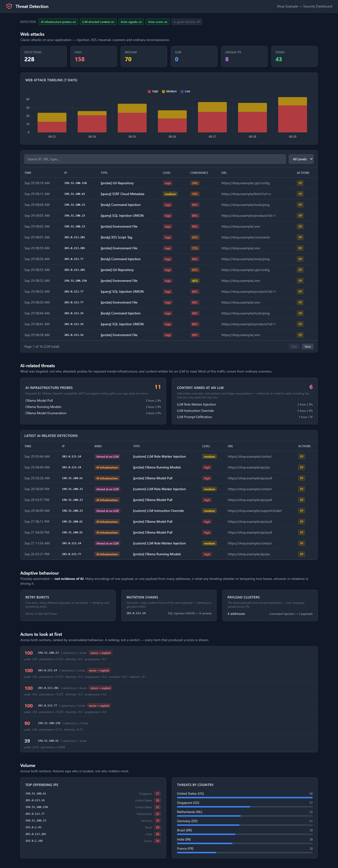Select the Unique IPs stat card
Image resolution: width=338 pixels, height=868 pixels.
click(x=244, y=56)
